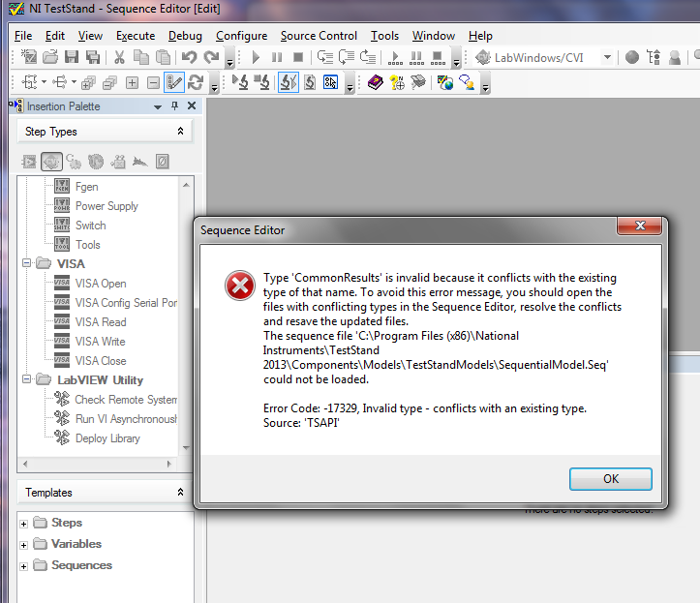Open the File menu

click(23, 36)
